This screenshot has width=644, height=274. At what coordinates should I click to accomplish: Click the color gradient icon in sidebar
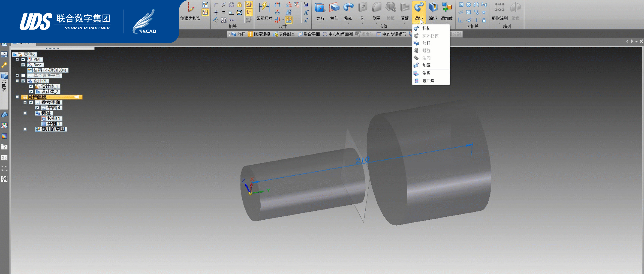[4, 136]
